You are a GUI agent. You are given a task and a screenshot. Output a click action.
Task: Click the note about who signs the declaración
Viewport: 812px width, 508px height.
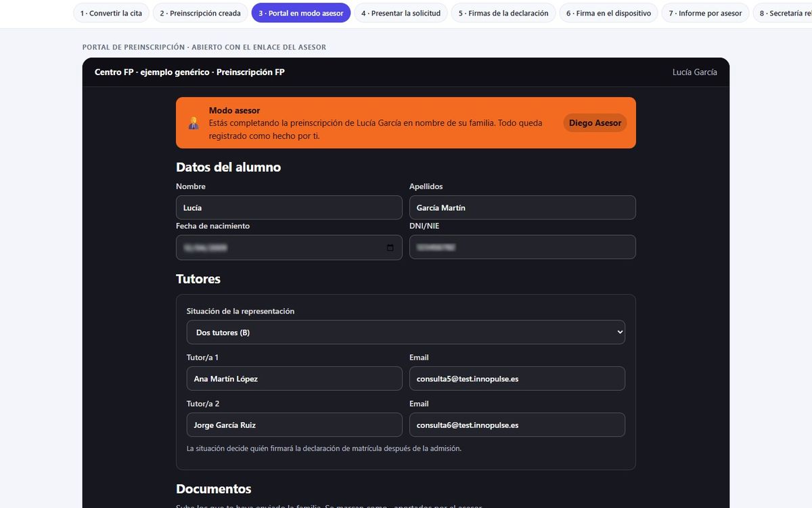pos(324,448)
